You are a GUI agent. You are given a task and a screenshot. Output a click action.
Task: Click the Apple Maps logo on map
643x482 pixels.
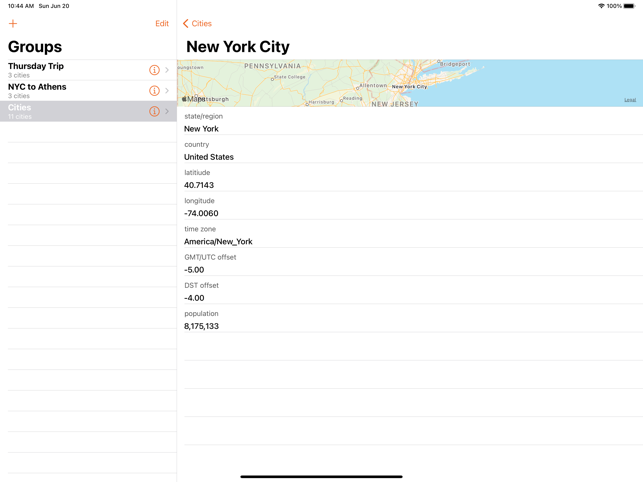point(194,99)
